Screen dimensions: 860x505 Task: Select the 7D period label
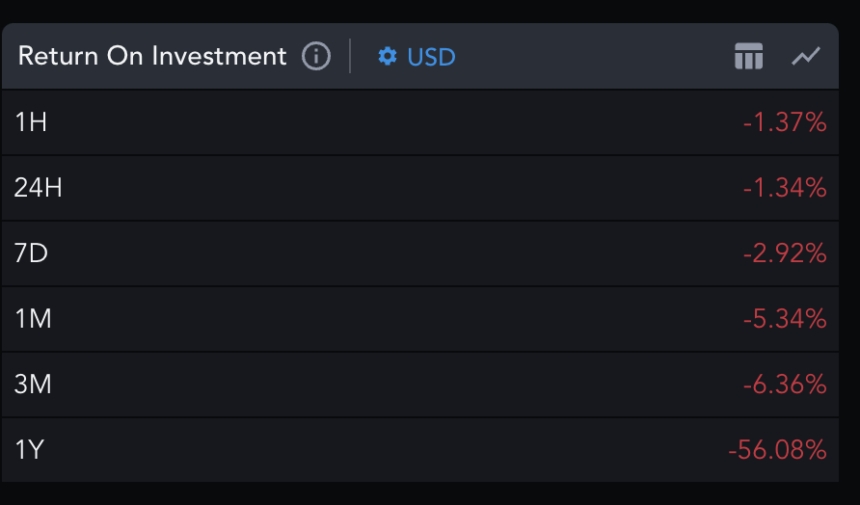point(31,254)
